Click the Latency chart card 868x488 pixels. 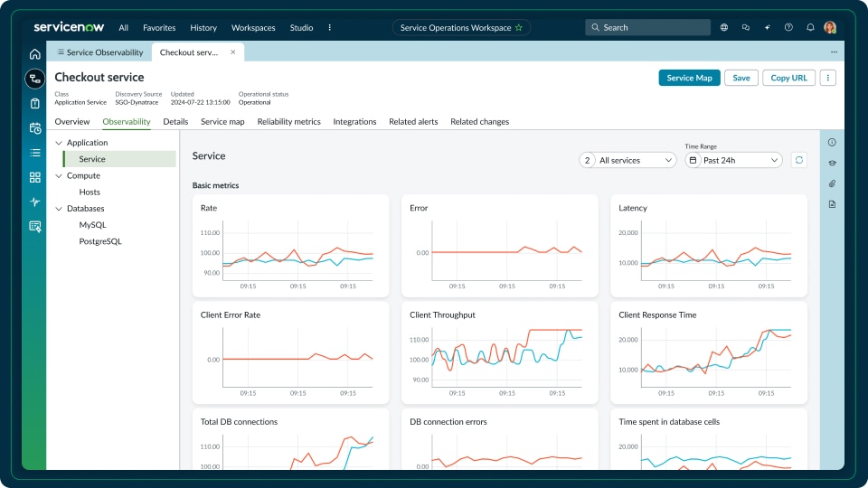pos(709,246)
